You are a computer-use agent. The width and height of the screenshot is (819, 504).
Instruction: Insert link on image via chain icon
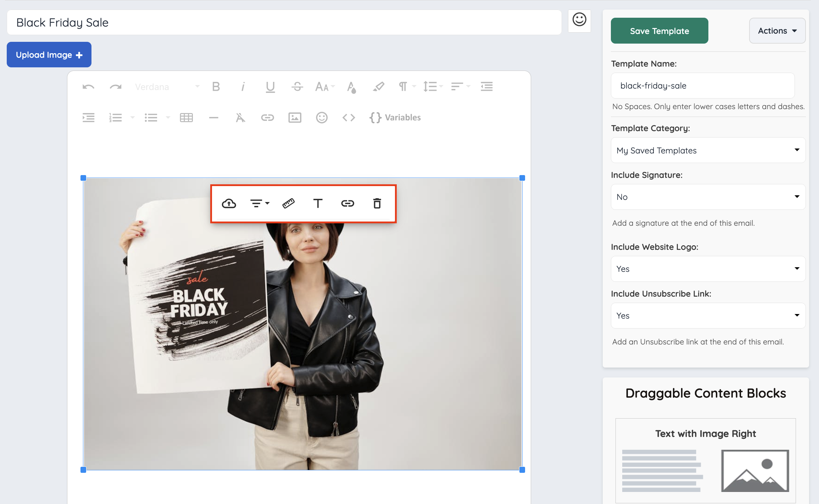click(347, 203)
